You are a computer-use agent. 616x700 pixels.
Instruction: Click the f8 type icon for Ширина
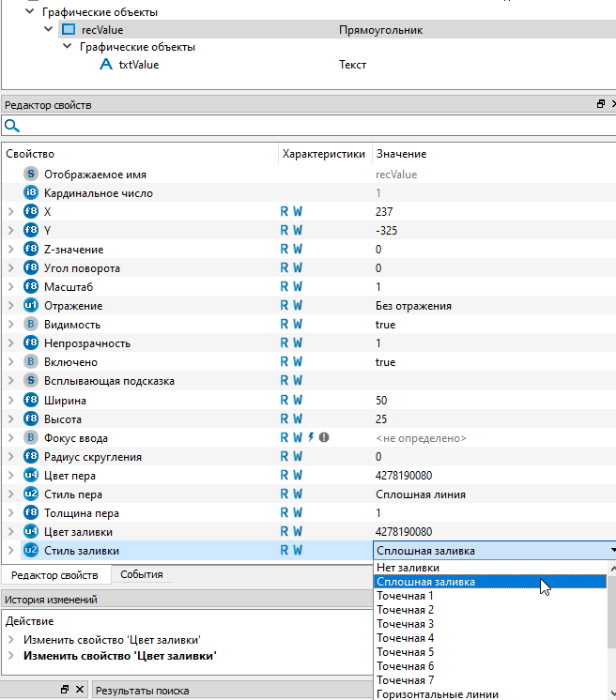coord(30,400)
